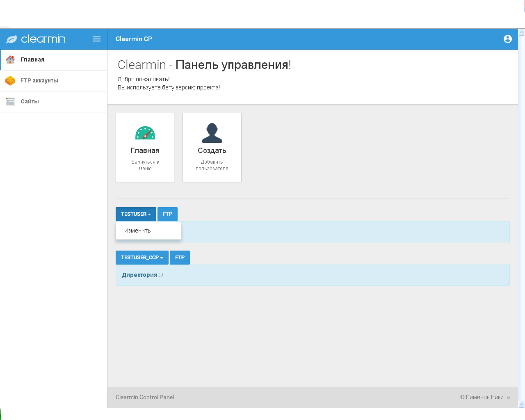The width and height of the screenshot is (525, 420).
Task: Expand the TESTUSER_CCP dropdown
Action: [142, 258]
